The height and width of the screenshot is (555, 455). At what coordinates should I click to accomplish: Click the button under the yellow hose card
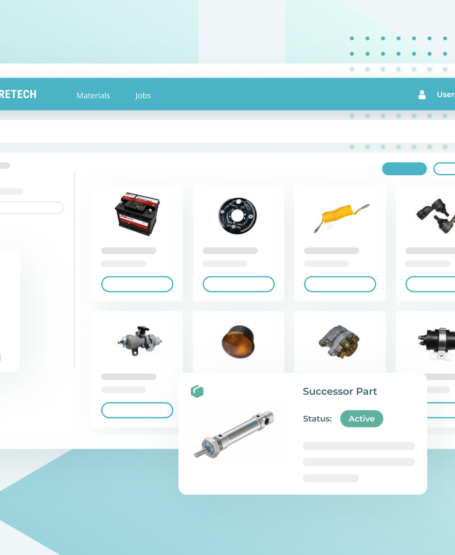(340, 284)
